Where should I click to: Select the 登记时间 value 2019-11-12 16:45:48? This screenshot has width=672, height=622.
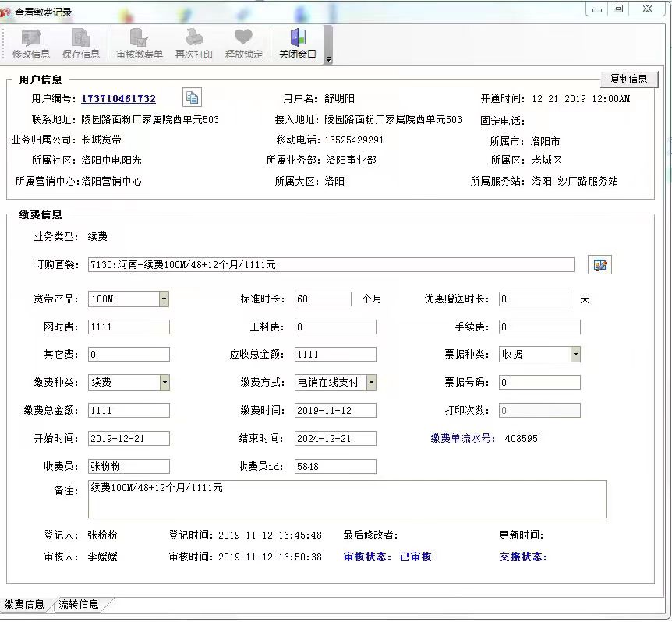point(270,535)
